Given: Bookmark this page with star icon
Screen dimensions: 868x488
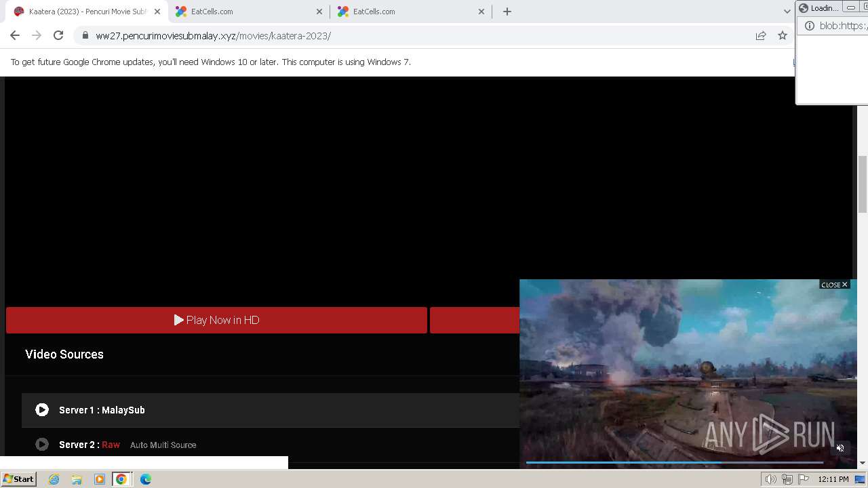Looking at the screenshot, I should (783, 35).
